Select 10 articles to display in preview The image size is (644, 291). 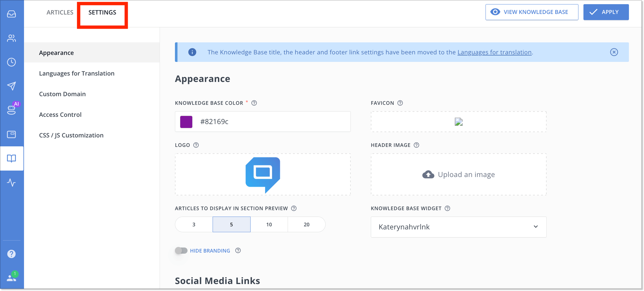[269, 224]
